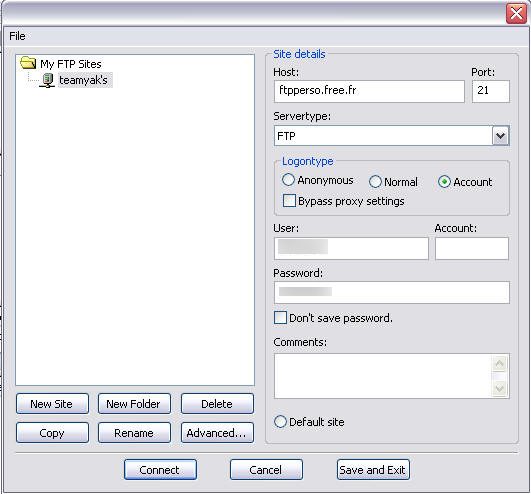Click the Port number field
531x494 pixels.
click(491, 91)
